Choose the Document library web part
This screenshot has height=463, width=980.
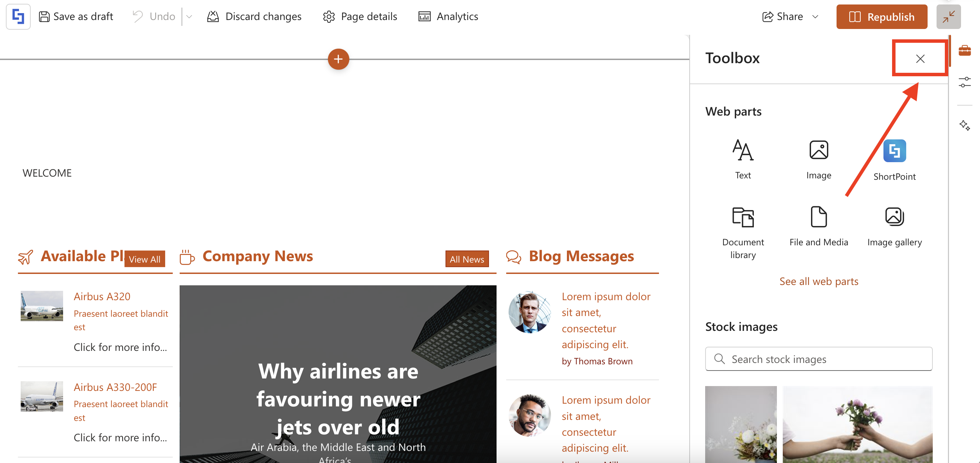(x=743, y=217)
